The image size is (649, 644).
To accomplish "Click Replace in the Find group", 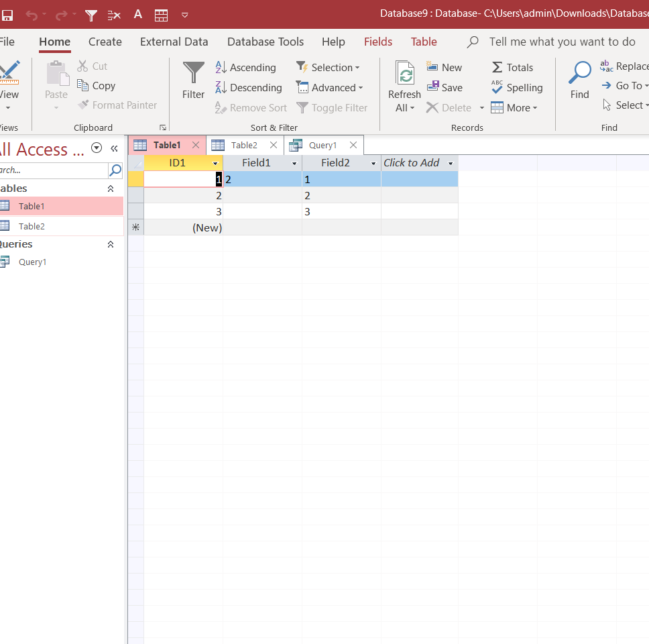I will [625, 66].
